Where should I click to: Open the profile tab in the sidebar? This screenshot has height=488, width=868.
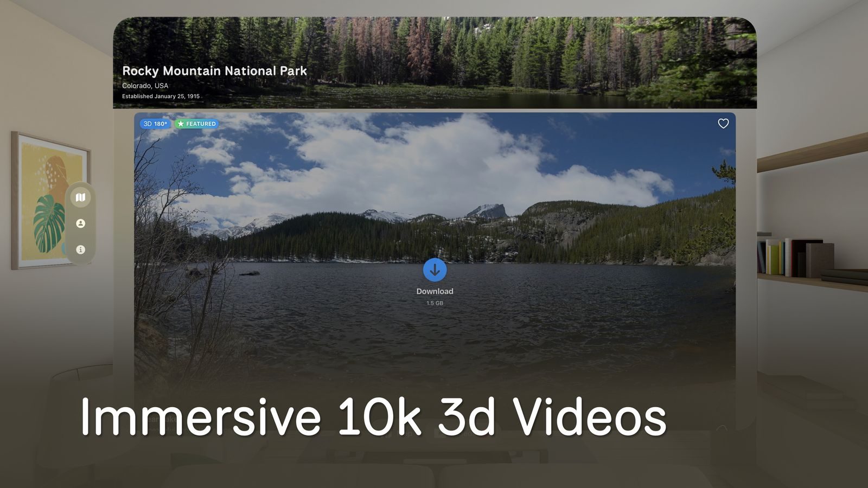[81, 223]
